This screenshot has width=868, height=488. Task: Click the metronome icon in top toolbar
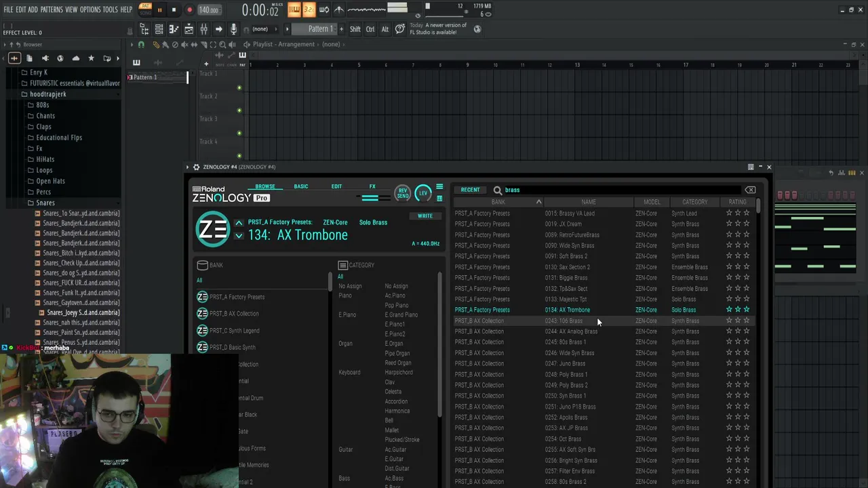339,9
